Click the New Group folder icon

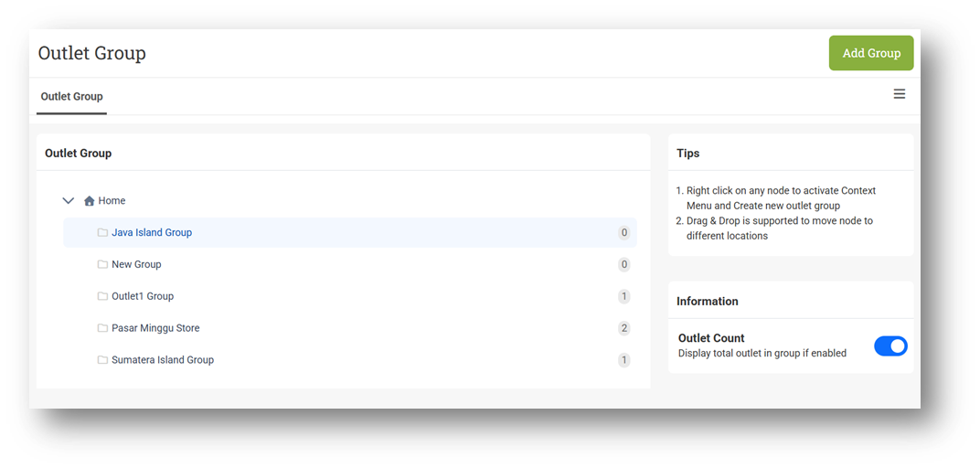(x=102, y=264)
